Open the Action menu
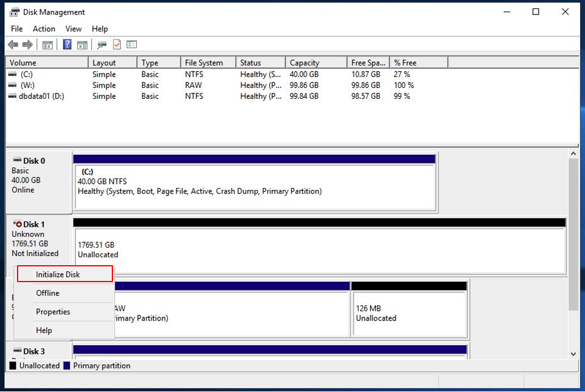The width and height of the screenshot is (585, 392). [44, 29]
